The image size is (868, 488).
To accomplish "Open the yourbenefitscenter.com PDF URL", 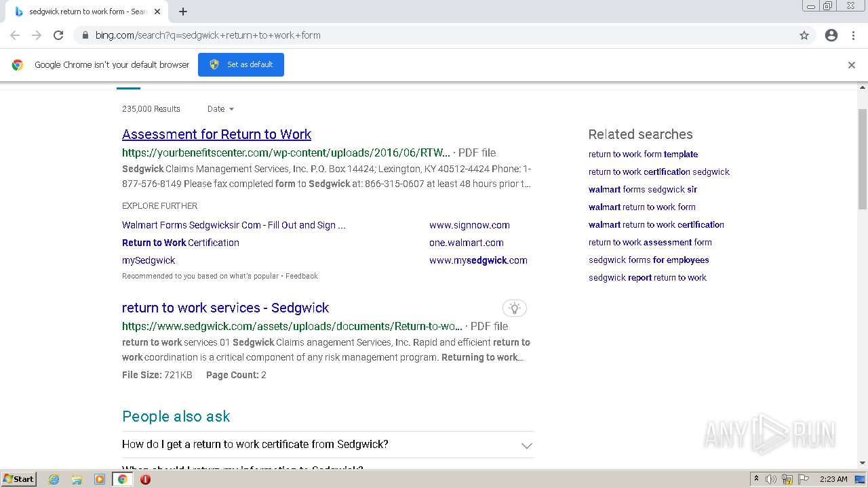I will pyautogui.click(x=286, y=152).
